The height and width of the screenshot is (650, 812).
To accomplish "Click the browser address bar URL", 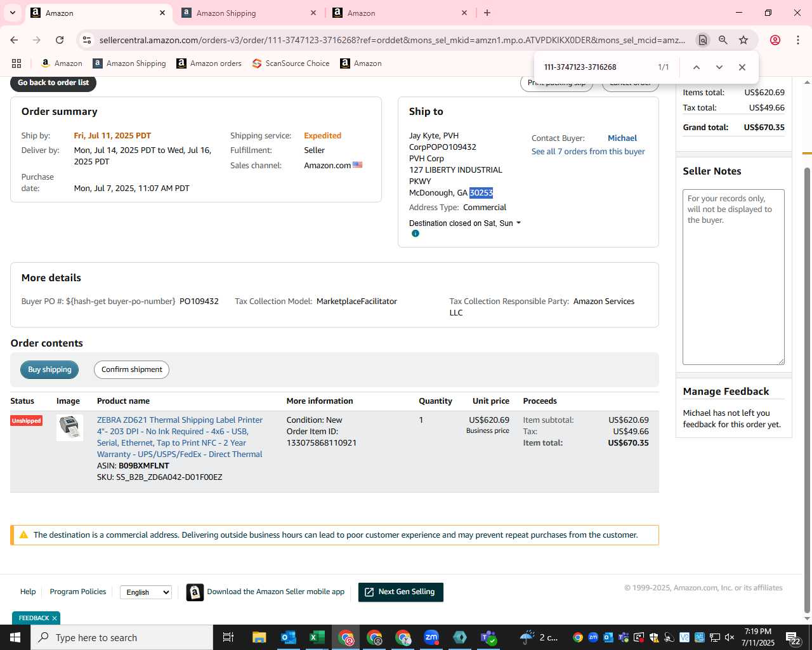I will coord(392,40).
